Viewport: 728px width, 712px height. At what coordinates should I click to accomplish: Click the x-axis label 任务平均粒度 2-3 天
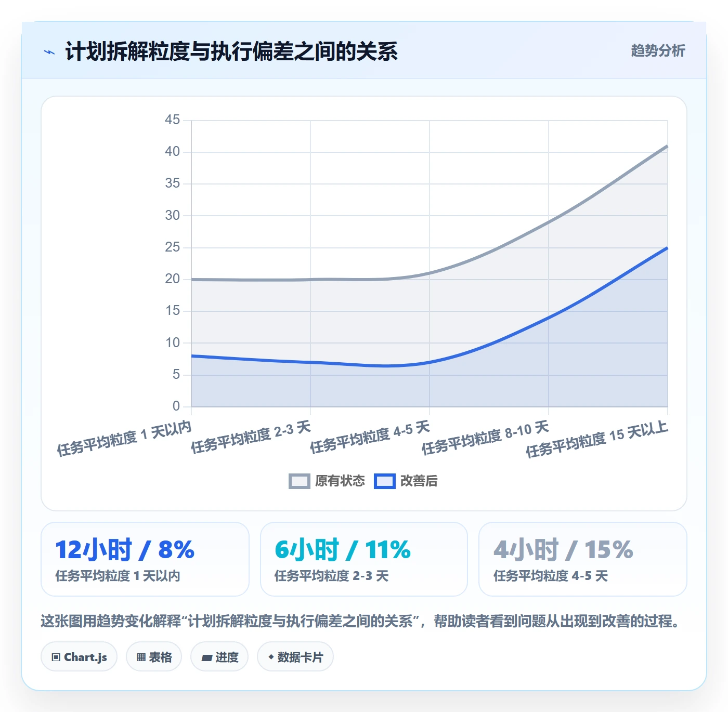[251, 438]
